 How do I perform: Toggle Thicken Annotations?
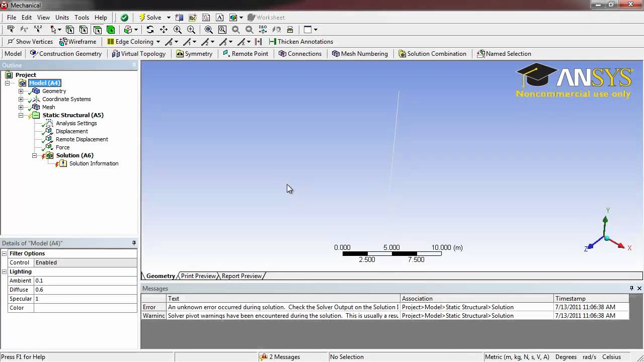301,42
